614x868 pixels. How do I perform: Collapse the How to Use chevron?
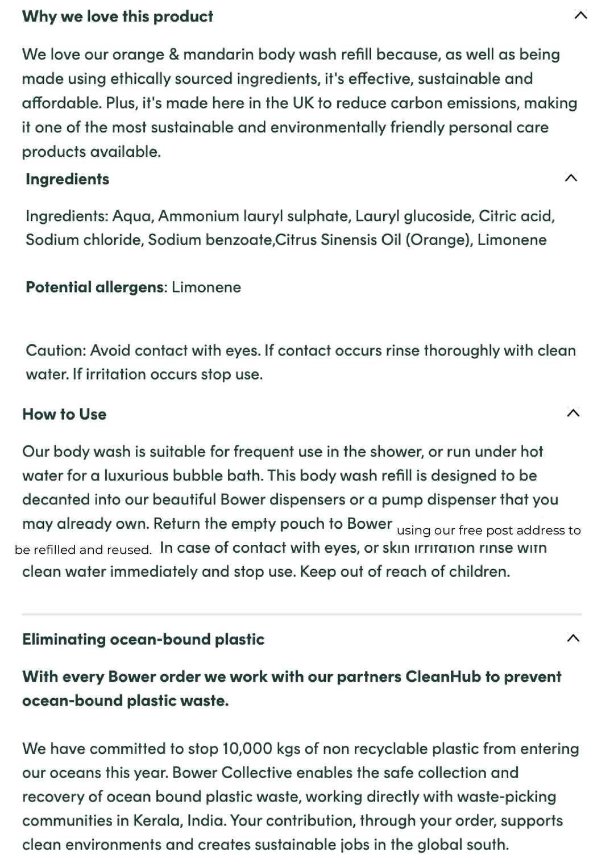(x=573, y=413)
